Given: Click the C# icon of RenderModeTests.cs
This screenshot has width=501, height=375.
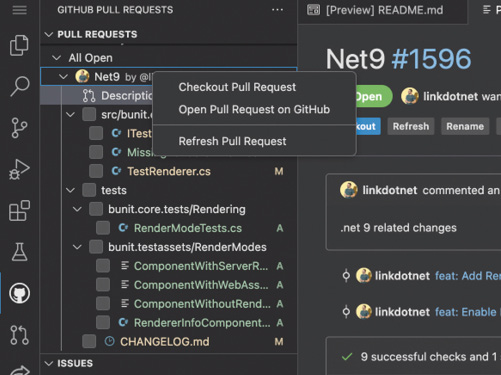Looking at the screenshot, I should point(123,228).
